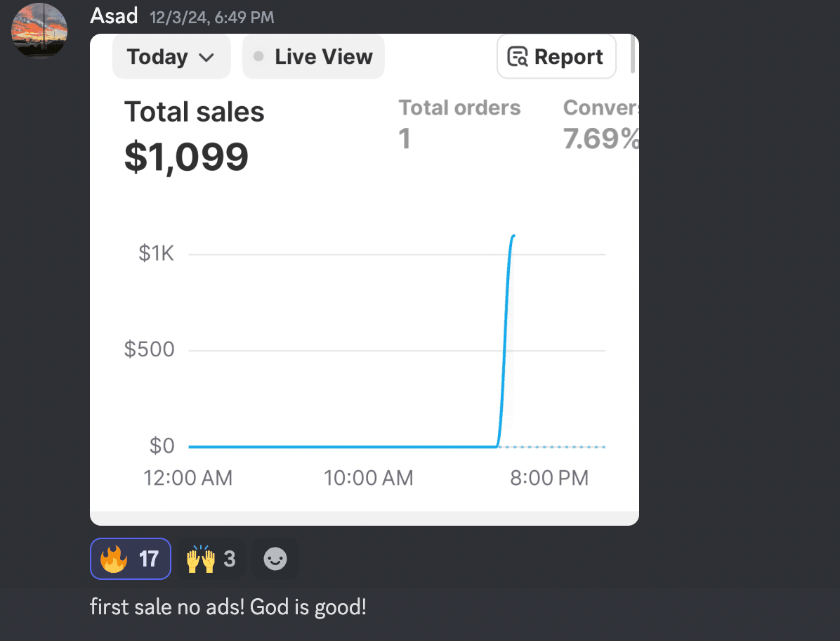
Task: Click the Asad username
Action: (114, 15)
